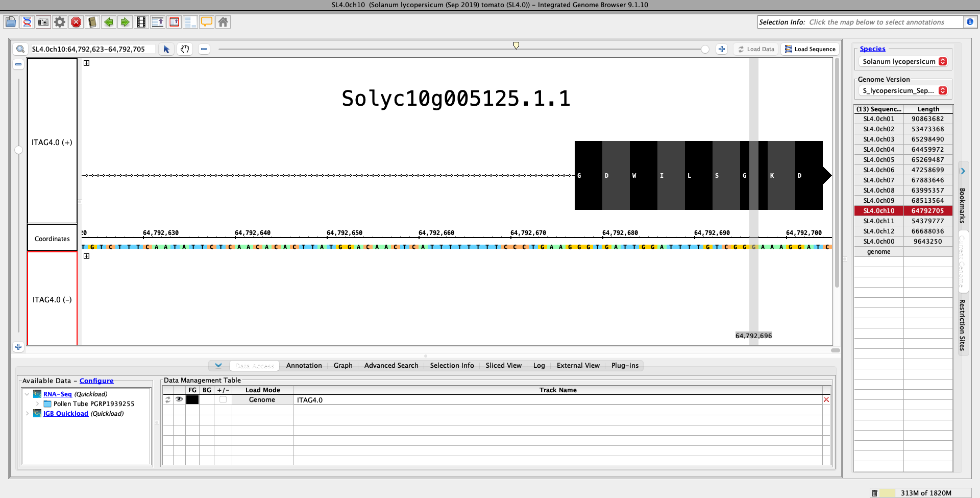Screen dimensions: 980x498
Task: Select the hand scroll-mode tool
Action: click(x=185, y=49)
